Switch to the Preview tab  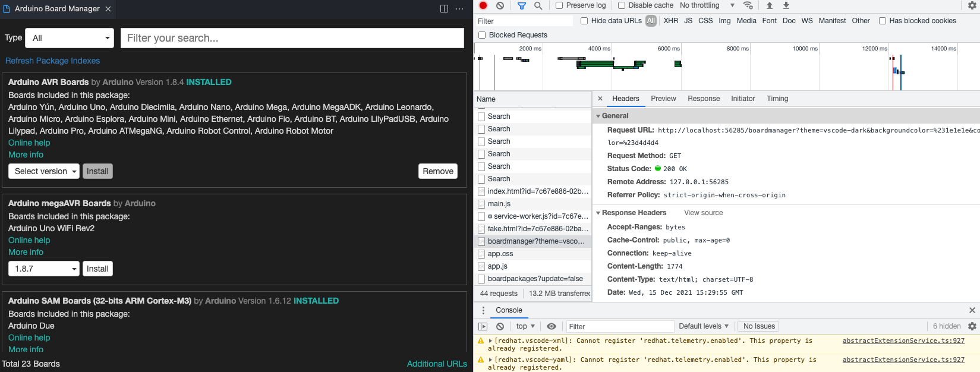click(663, 99)
